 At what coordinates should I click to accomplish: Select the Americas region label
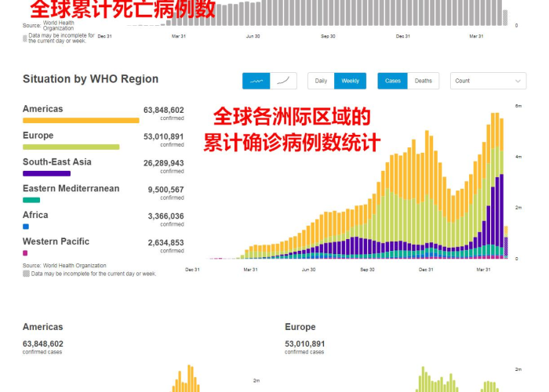(x=42, y=109)
